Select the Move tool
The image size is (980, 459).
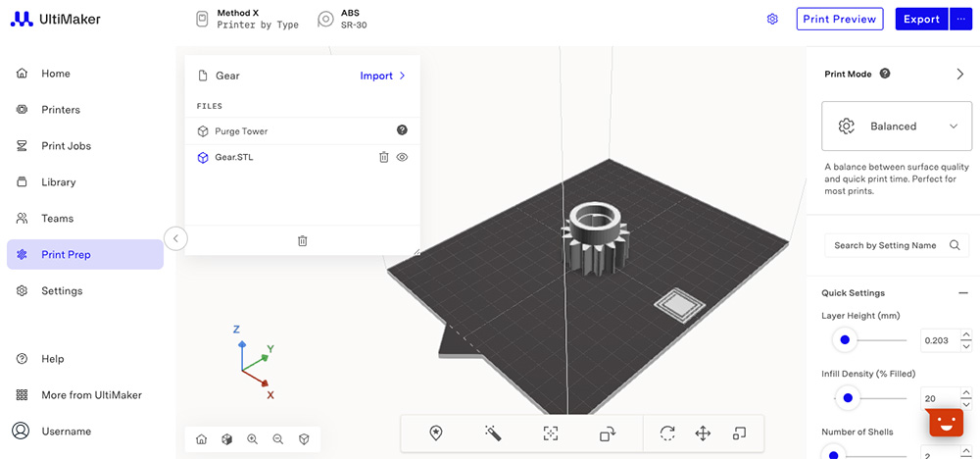703,433
